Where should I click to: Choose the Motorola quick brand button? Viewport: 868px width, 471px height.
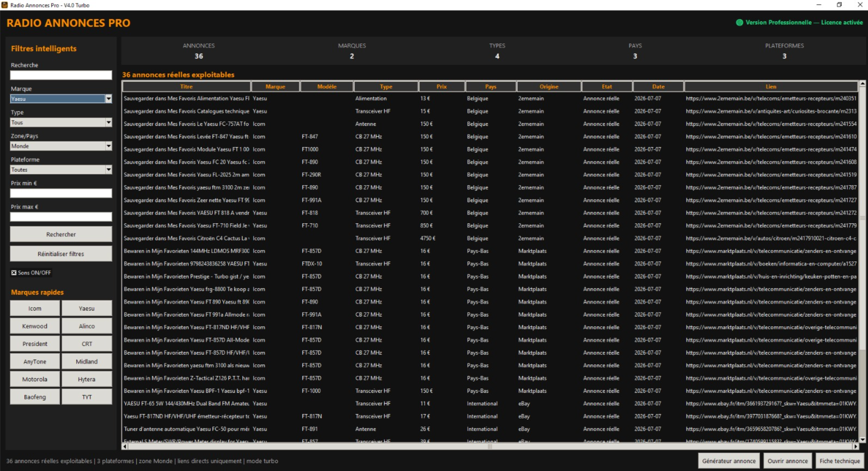(35, 379)
